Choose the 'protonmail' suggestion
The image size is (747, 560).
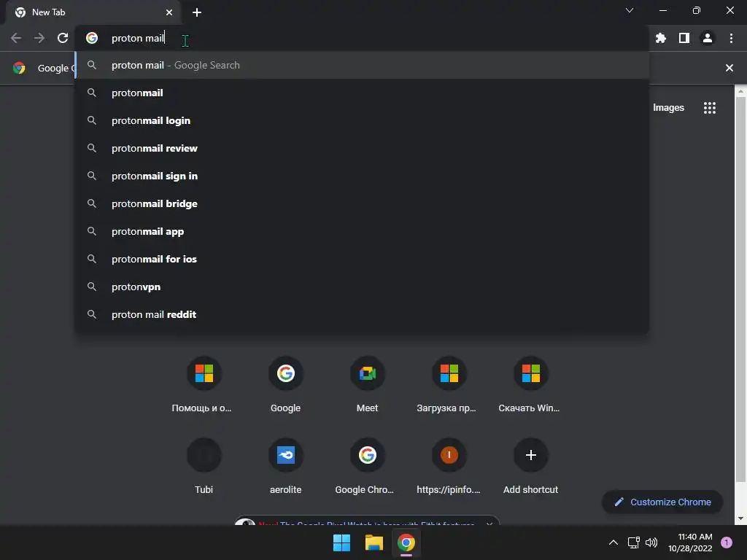point(362,93)
